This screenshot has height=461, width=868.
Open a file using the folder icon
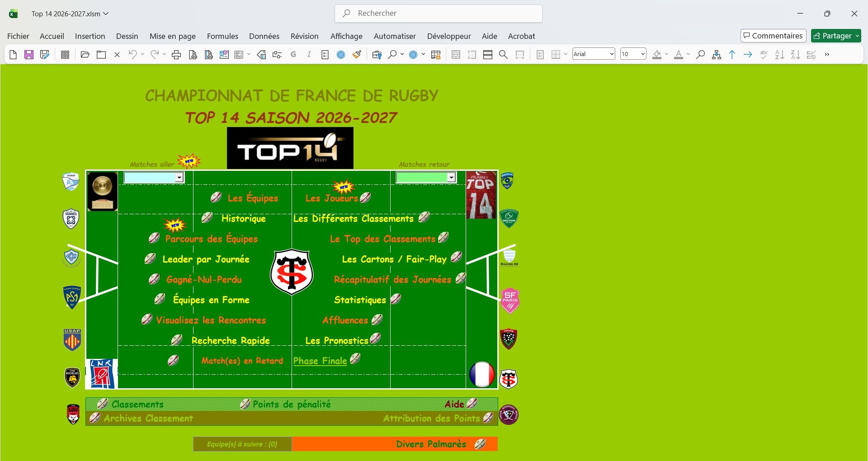coord(85,55)
